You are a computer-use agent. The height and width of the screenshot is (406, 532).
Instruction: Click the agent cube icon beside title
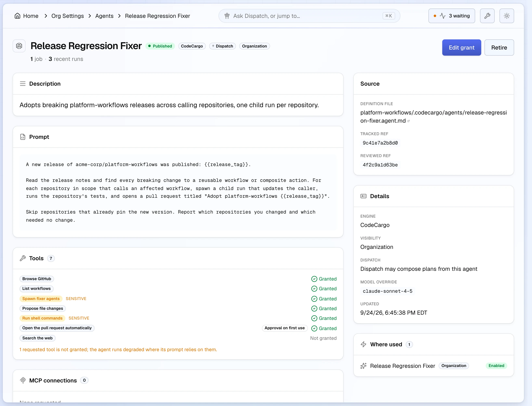(19, 46)
